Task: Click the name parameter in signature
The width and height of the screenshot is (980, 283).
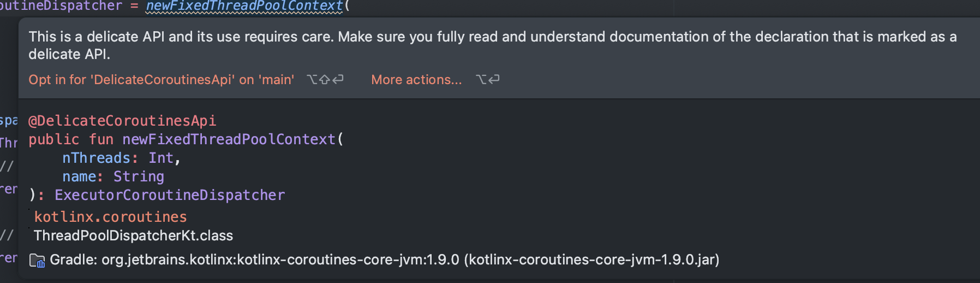Action: [x=79, y=176]
